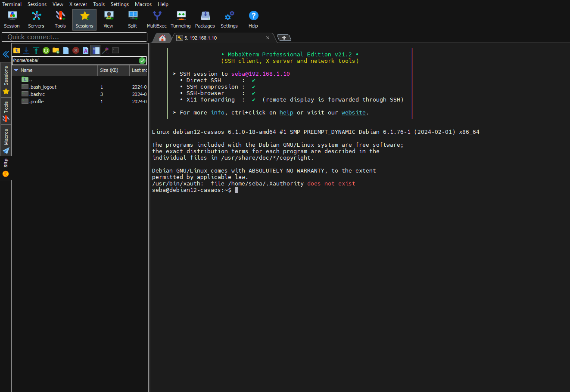
Task: Click the red delete icon in SFTP toolbar
Action: coord(76,50)
